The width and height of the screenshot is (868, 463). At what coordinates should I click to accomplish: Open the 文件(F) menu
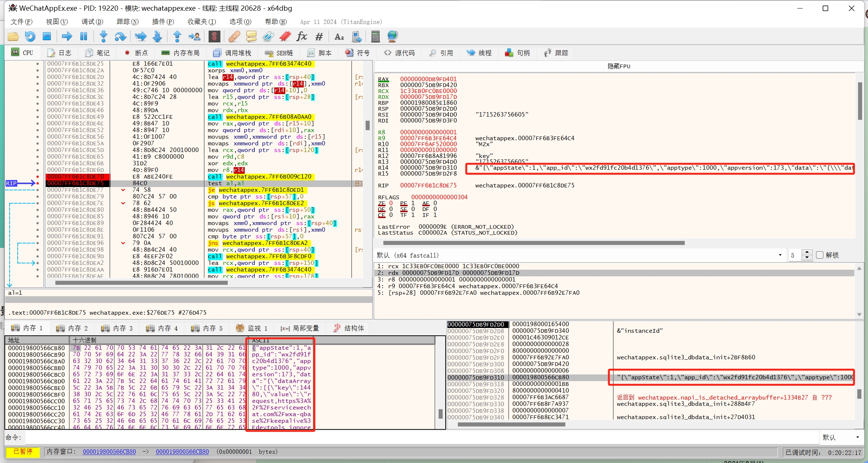click(21, 22)
